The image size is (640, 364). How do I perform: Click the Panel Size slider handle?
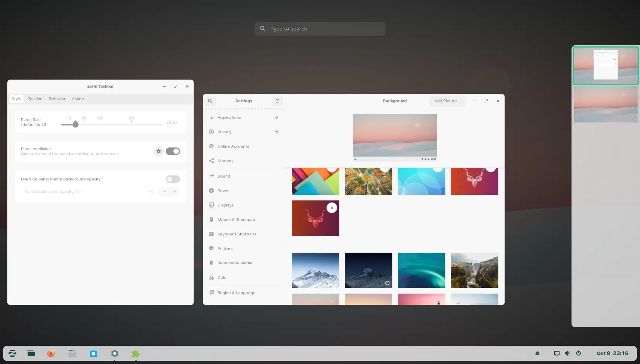pos(75,124)
